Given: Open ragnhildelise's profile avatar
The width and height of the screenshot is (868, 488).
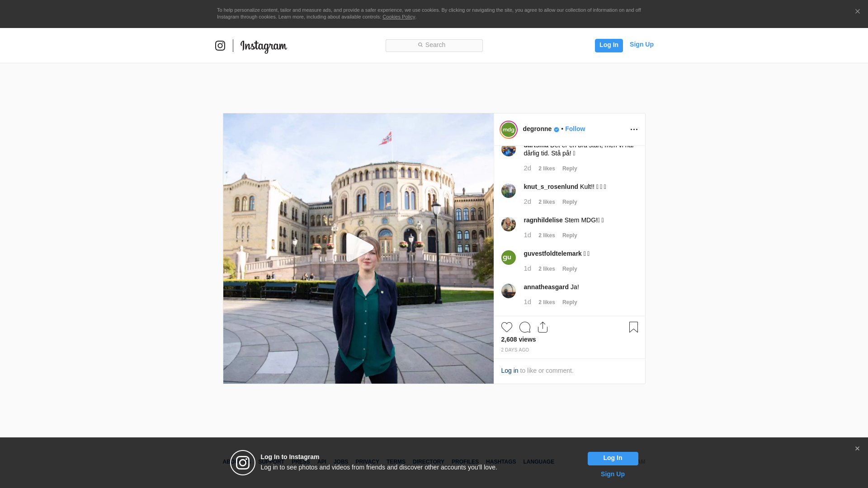Looking at the screenshot, I should coord(509,224).
